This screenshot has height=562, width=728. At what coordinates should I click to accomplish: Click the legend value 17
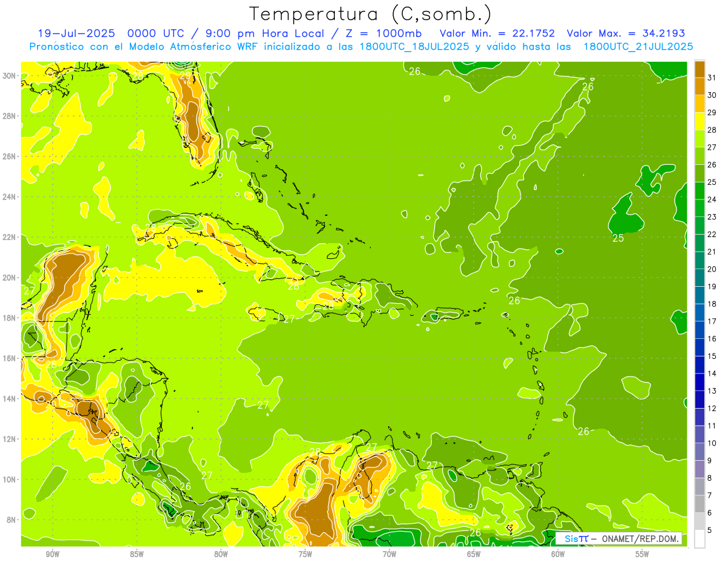[712, 321]
